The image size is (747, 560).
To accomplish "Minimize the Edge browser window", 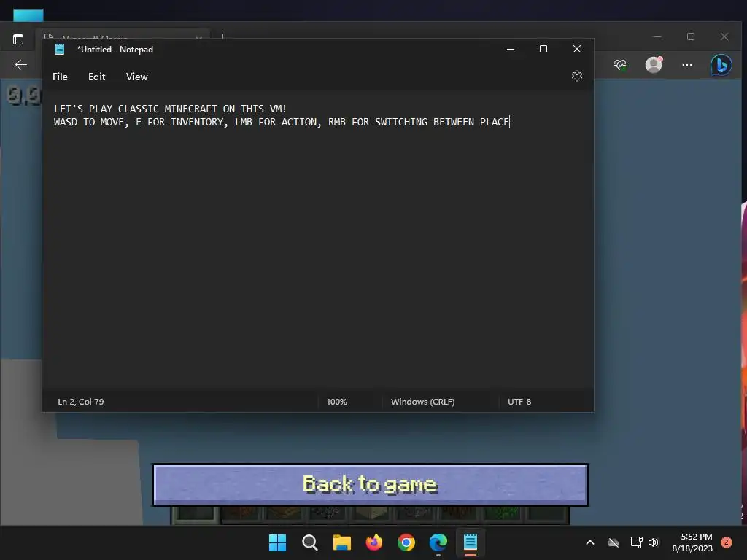I will (657, 36).
